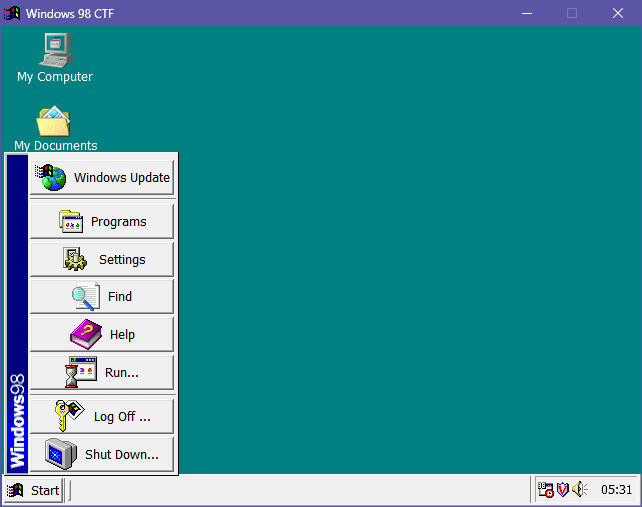Open the Task Scheduler tray icon
This screenshot has height=507, width=642.
545,489
